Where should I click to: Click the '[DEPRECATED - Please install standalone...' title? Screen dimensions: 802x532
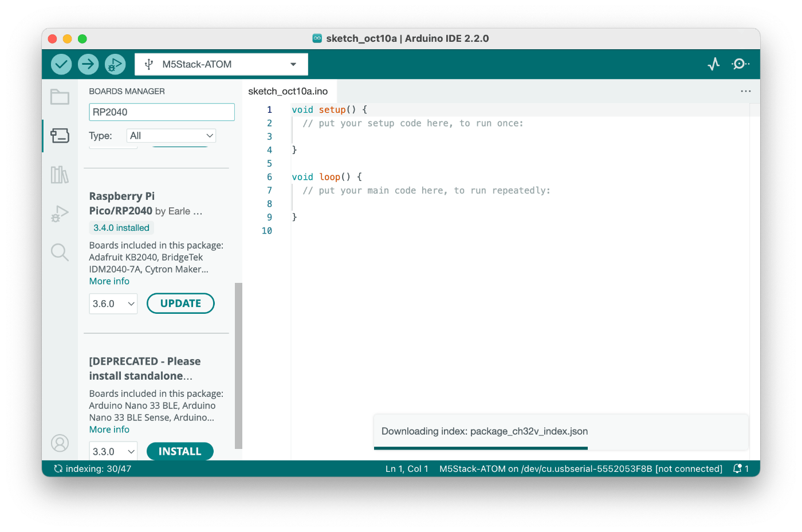pos(145,369)
